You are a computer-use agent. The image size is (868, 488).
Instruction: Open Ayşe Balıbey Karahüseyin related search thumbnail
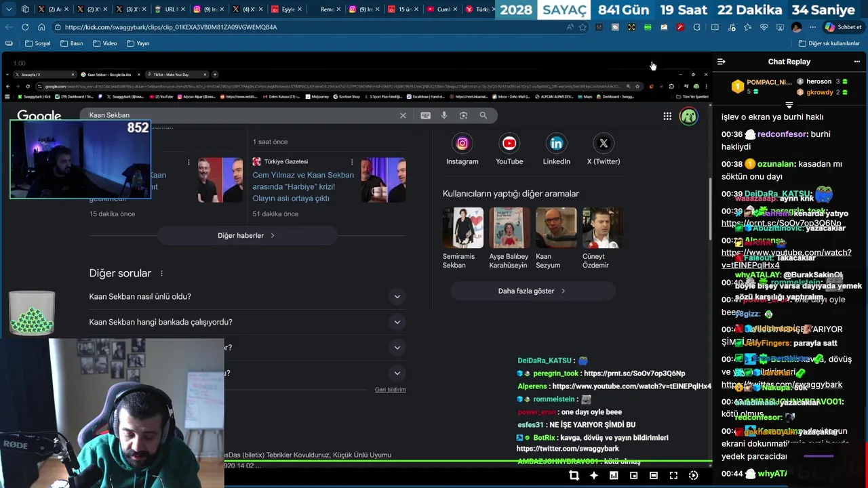pyautogui.click(x=509, y=228)
